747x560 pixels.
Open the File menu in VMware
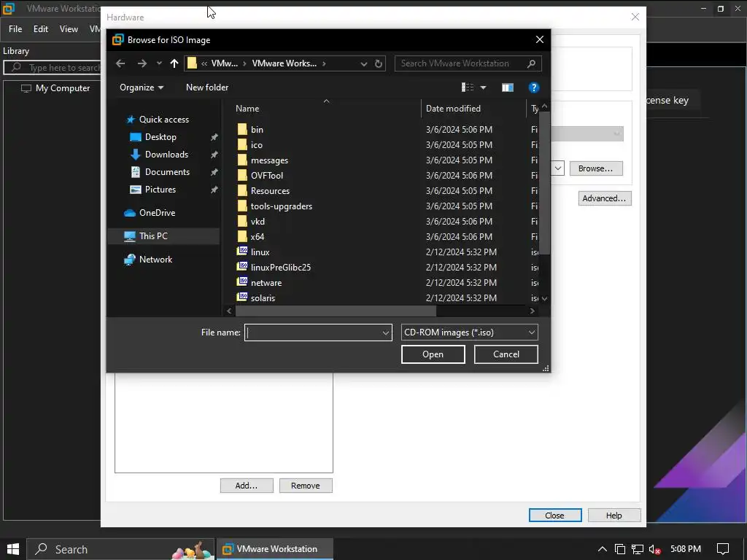pyautogui.click(x=15, y=29)
